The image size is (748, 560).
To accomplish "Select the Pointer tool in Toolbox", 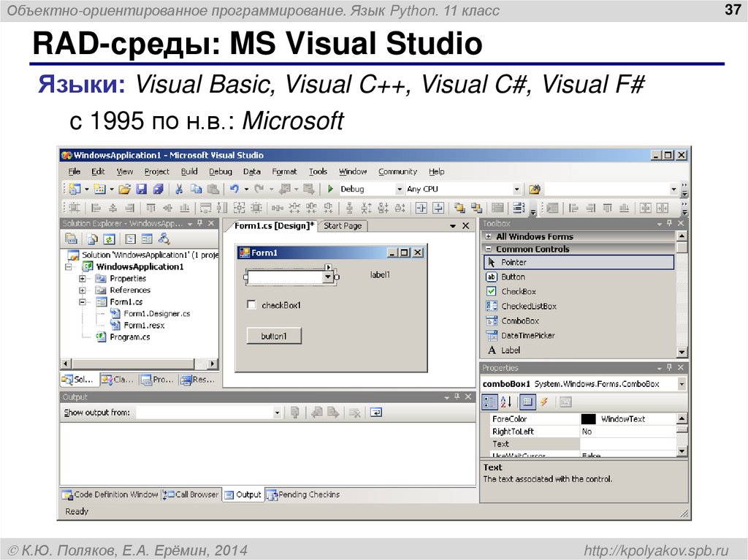I will pyautogui.click(x=514, y=262).
